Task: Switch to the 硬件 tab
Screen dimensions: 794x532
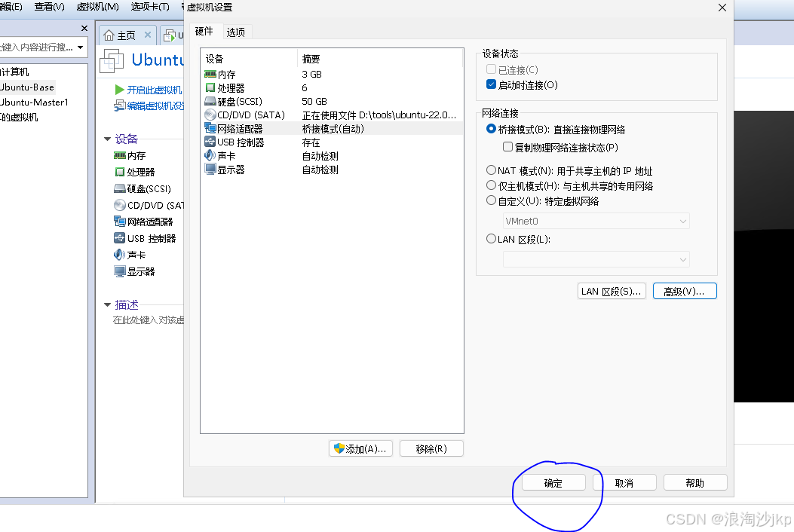Action: coord(204,32)
